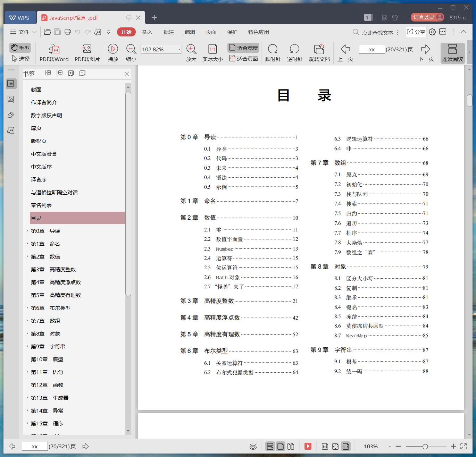The height and width of the screenshot is (457, 476).
Task: Select 目录 bookmark entry
Action: click(77, 218)
